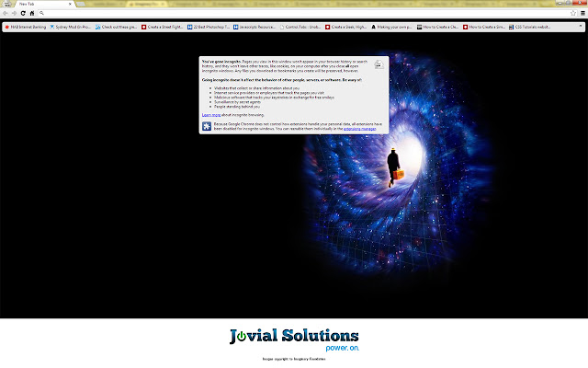
Task: Click the browser back arrow
Action: [6, 13]
